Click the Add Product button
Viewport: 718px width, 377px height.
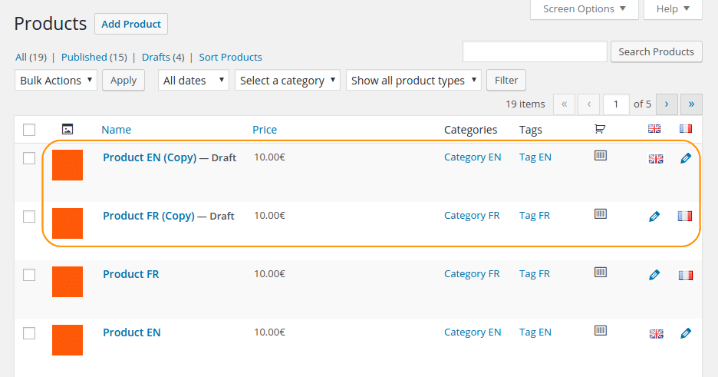pos(131,24)
